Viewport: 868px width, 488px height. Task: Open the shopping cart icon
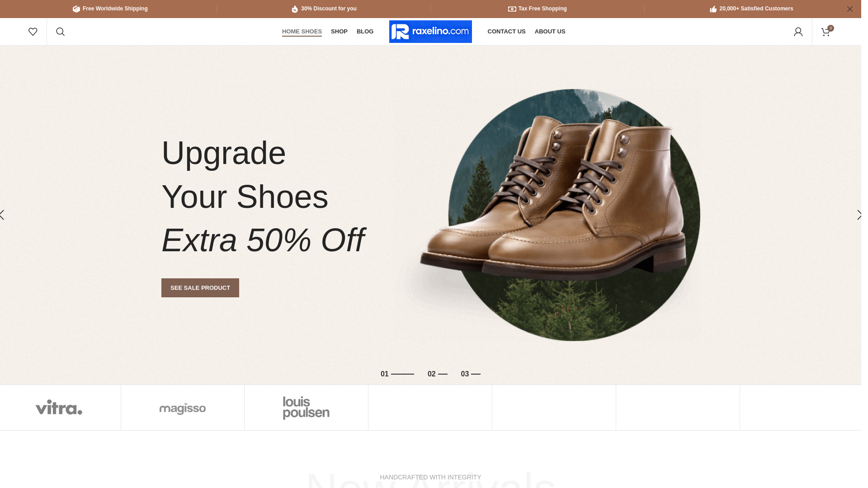[826, 32]
